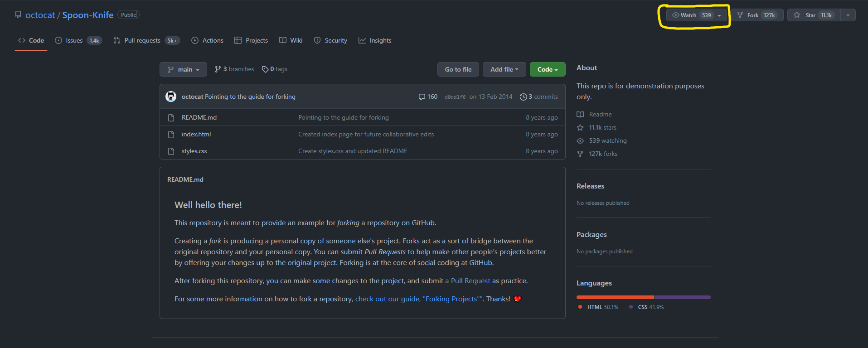Open the Pull requests tab
Image resolution: width=868 pixels, height=348 pixels.
point(146,40)
